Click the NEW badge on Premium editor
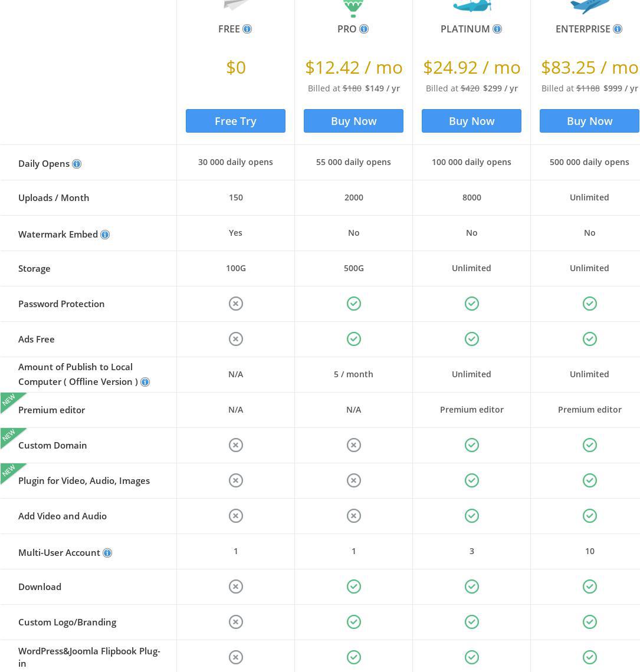640x672 pixels. (9, 400)
